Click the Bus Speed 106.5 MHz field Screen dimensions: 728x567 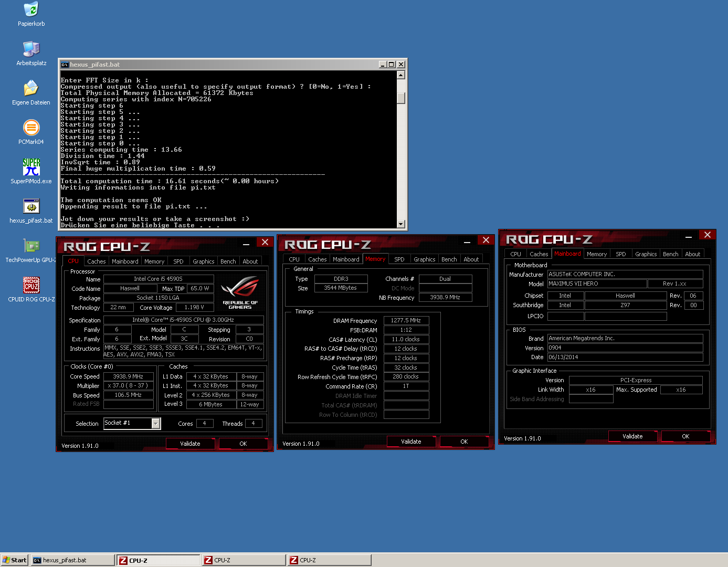[129, 395]
